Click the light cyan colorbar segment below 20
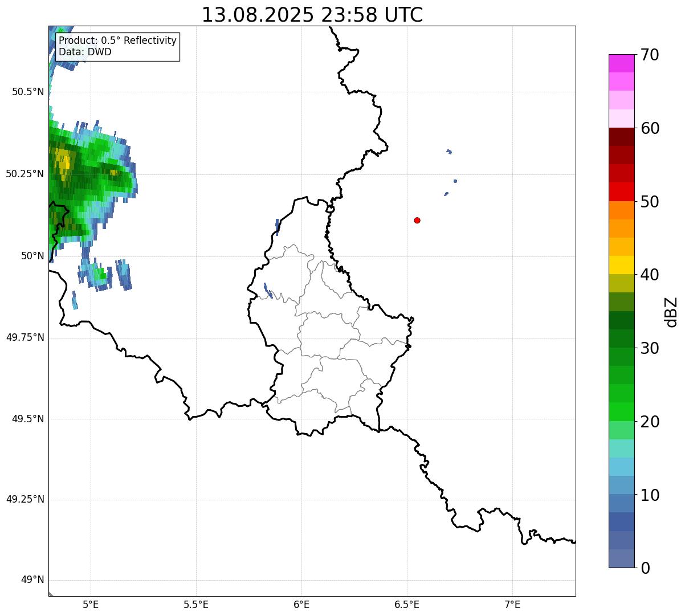Screen dimensions: 685x616 coord(621,448)
